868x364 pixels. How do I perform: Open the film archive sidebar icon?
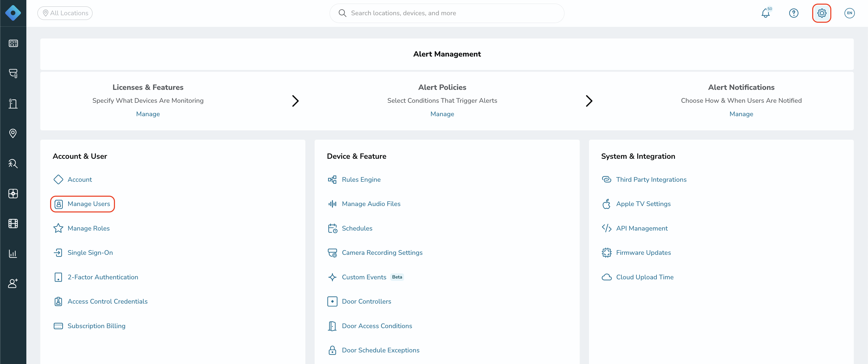tap(13, 223)
